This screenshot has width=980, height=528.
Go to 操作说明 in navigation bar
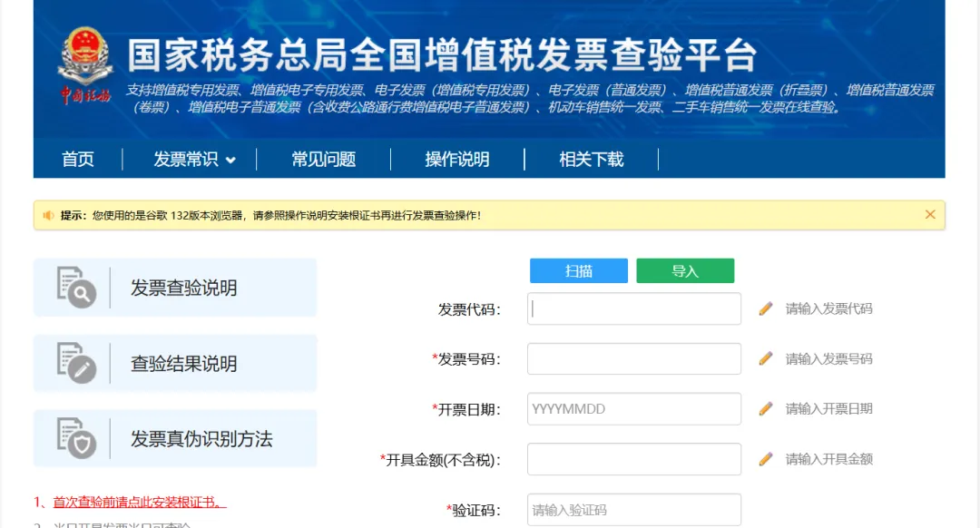tap(457, 160)
